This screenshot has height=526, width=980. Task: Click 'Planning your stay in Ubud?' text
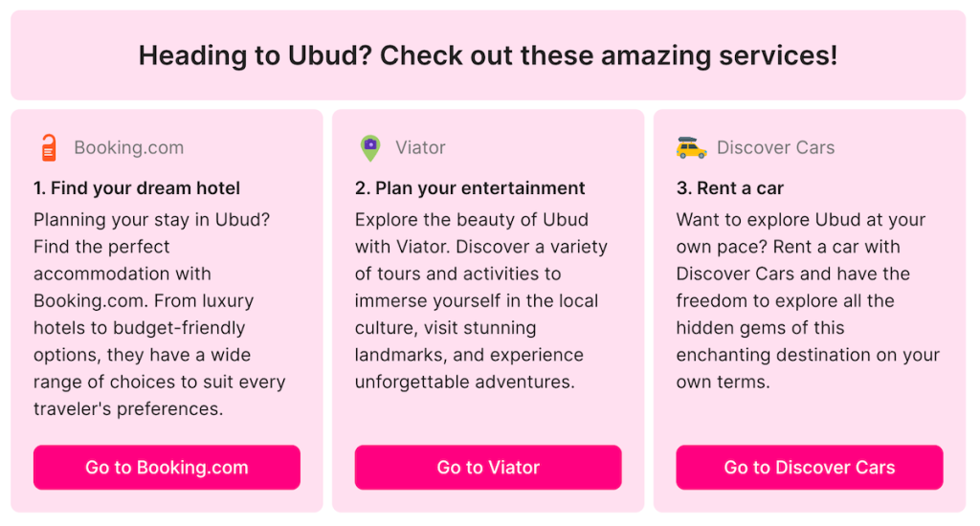point(152,219)
